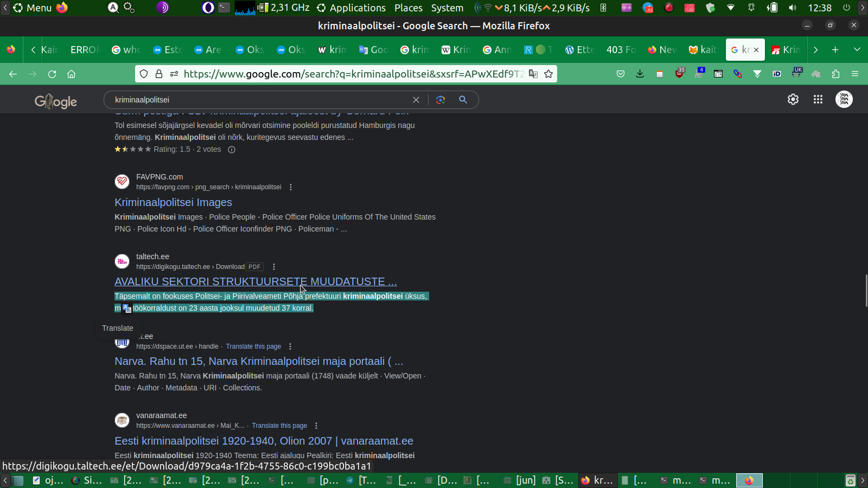Go to the Google homepage via the logo
Viewport: 868px width, 488px height.
pos(56,101)
